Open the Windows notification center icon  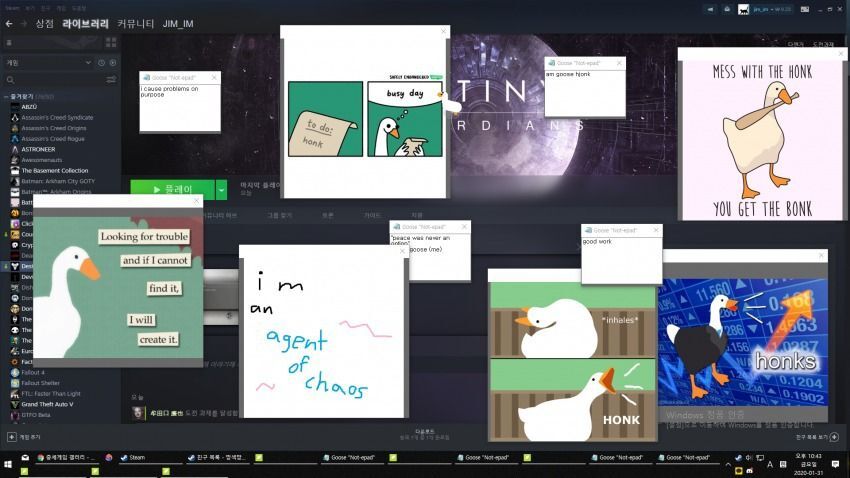click(x=836, y=464)
